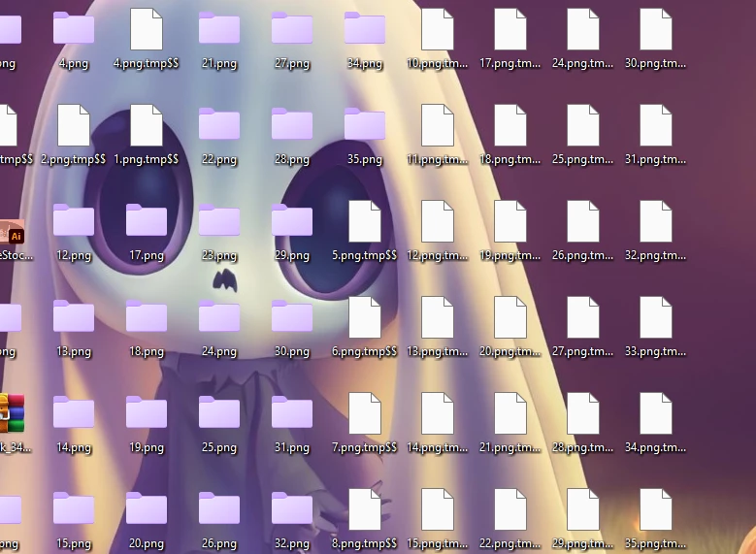Image resolution: width=756 pixels, height=554 pixels.
Task: Select the 10.png.tm... file
Action: click(438, 29)
